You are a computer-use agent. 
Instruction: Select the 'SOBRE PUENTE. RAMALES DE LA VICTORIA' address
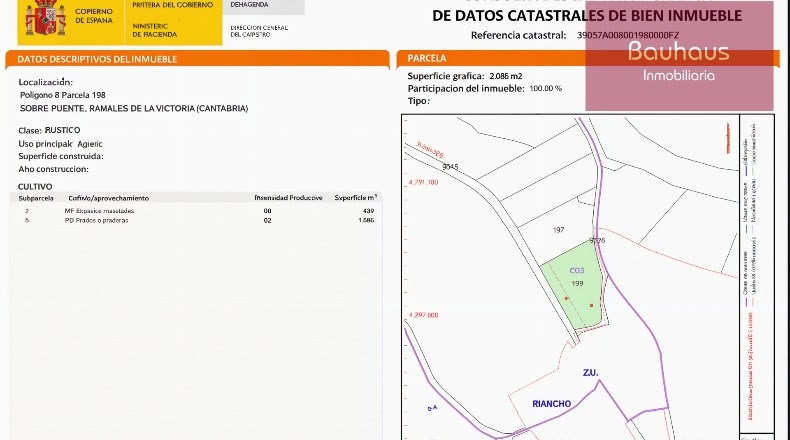(134, 108)
